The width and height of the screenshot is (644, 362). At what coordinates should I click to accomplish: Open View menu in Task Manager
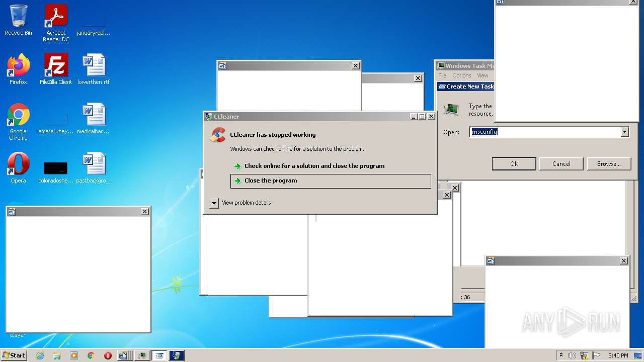tap(482, 75)
